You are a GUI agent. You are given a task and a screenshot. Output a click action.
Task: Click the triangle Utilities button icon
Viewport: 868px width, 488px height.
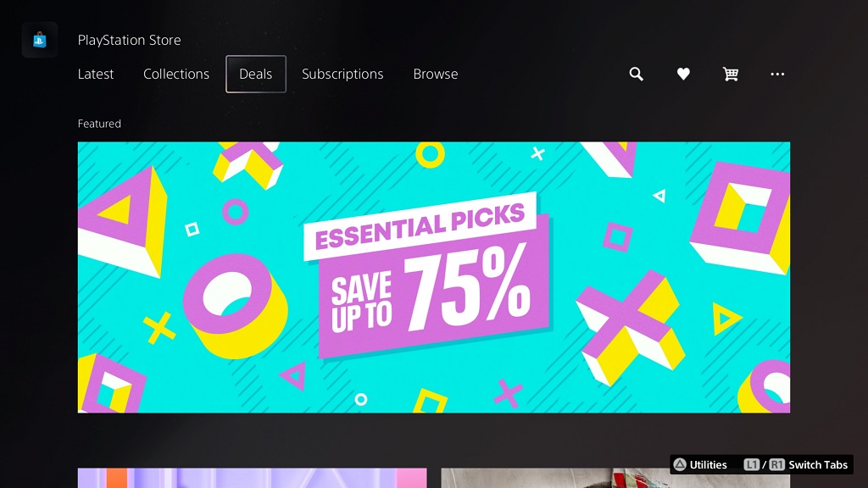(680, 465)
